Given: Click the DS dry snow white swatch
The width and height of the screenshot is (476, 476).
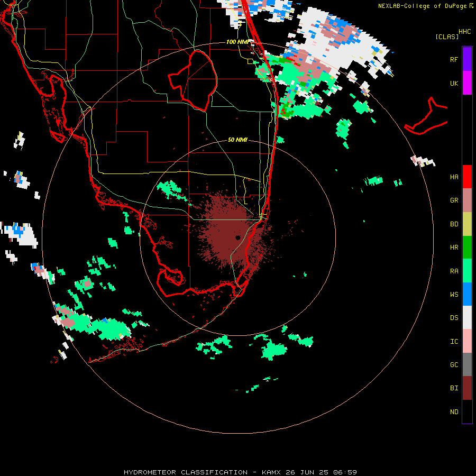Looking at the screenshot, I should pos(467,317).
